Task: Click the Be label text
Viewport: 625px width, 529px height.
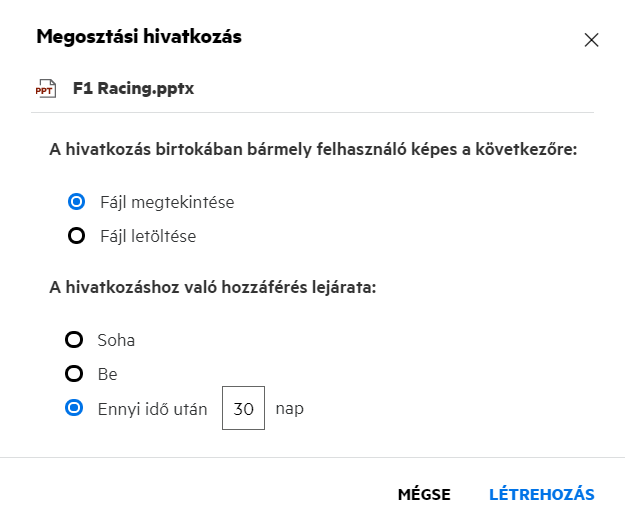Action: click(107, 374)
